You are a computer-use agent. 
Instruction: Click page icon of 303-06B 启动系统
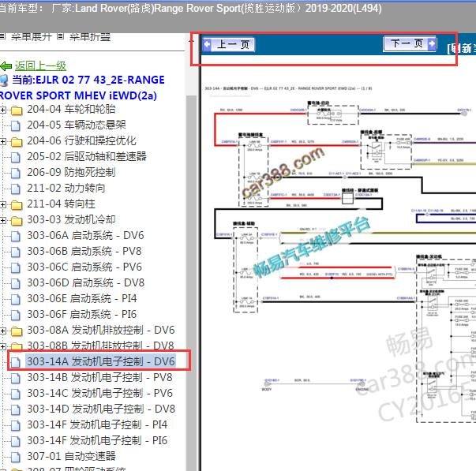tap(16, 252)
